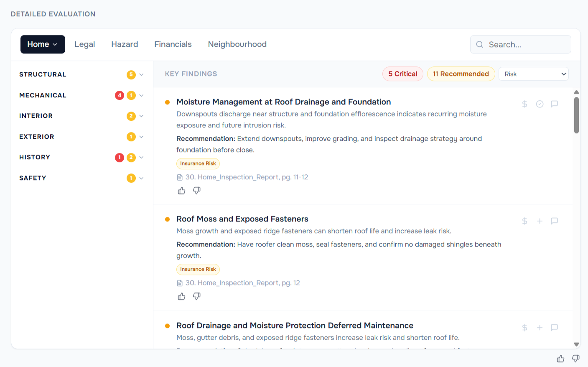Click the dollar icon for Moisture Management finding
This screenshot has height=367, width=588.
[x=524, y=104]
